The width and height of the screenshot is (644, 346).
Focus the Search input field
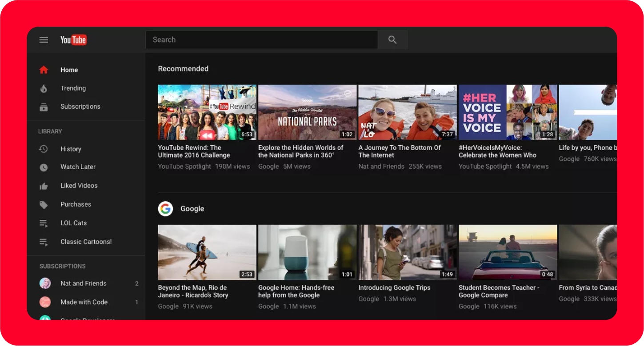[262, 40]
